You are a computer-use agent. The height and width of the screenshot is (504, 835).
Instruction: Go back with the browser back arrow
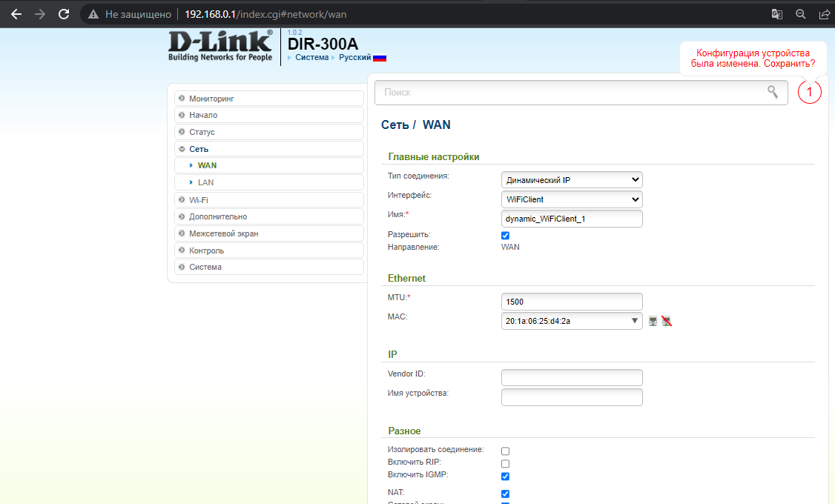[16, 14]
